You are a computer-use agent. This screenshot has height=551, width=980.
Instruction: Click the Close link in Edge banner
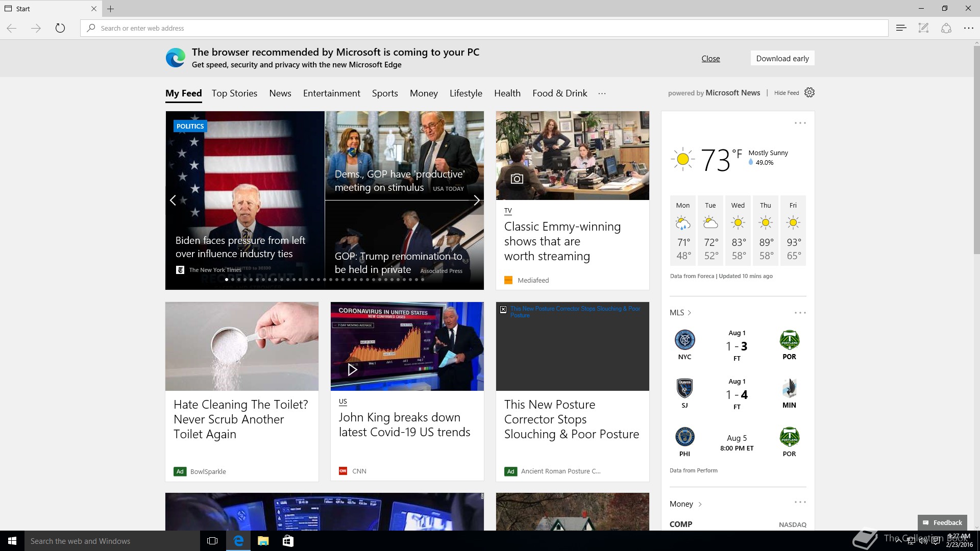click(710, 58)
